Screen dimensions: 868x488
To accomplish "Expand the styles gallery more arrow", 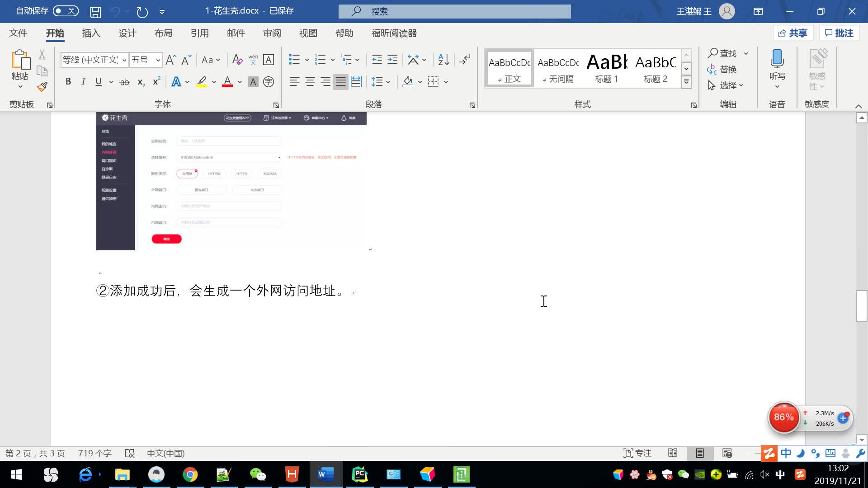I will [x=686, y=82].
